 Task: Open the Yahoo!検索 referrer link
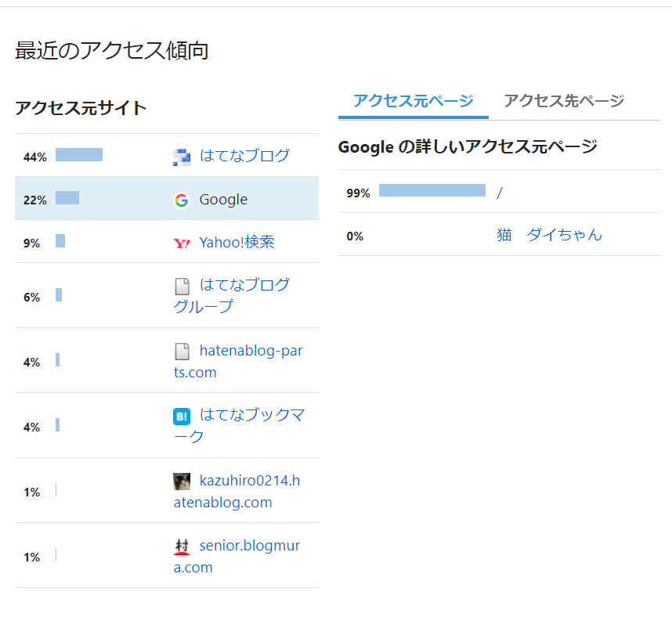[x=237, y=243]
